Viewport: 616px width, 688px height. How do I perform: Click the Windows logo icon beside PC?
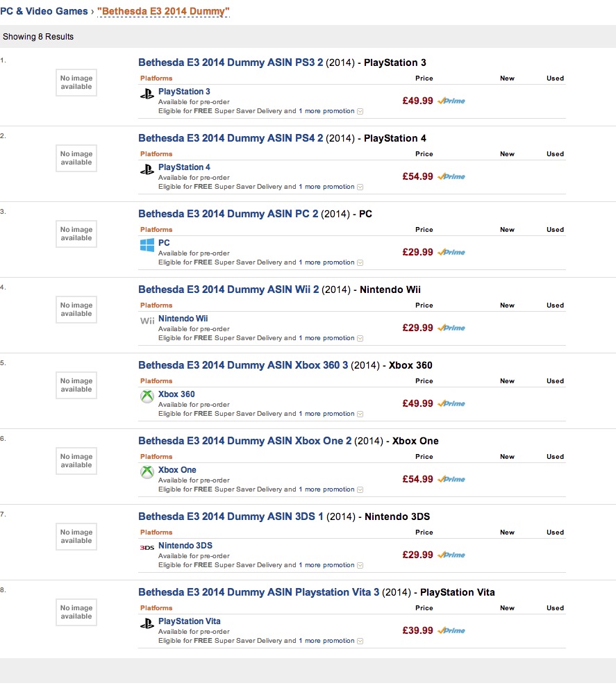point(147,245)
